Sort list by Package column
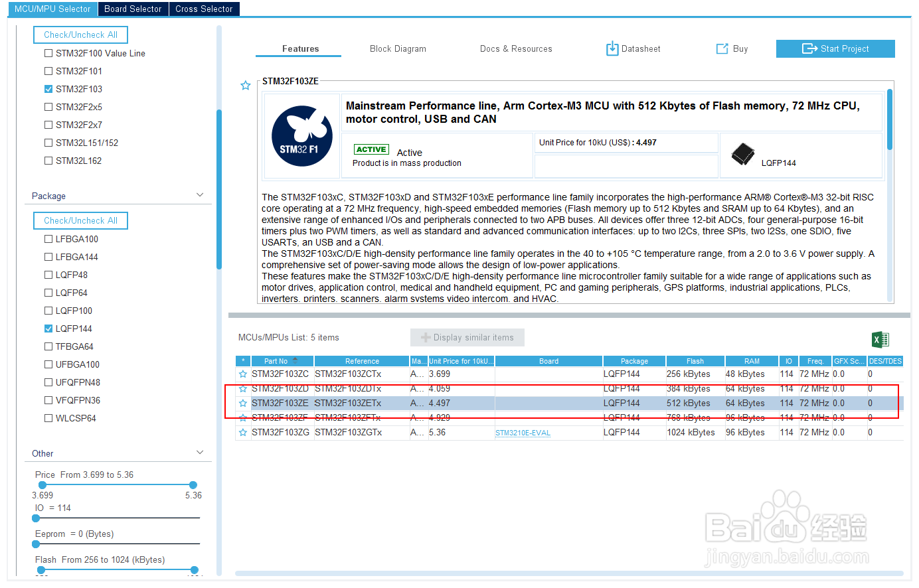This screenshot has height=588, width=919. pos(634,361)
